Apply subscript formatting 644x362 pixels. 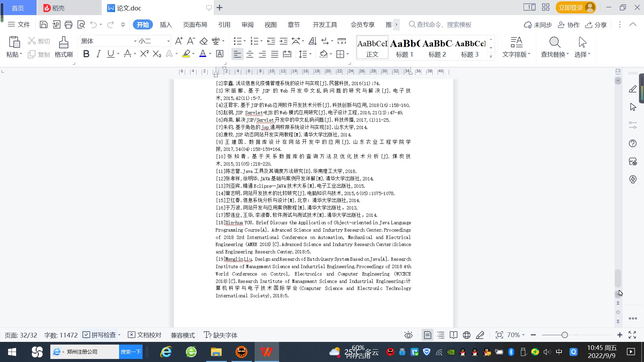(x=157, y=54)
